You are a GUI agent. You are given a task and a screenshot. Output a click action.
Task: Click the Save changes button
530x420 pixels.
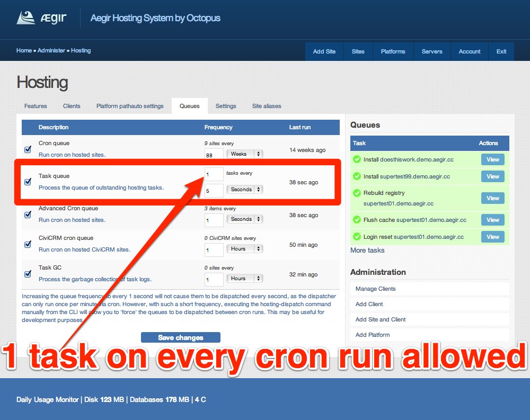pos(181,337)
